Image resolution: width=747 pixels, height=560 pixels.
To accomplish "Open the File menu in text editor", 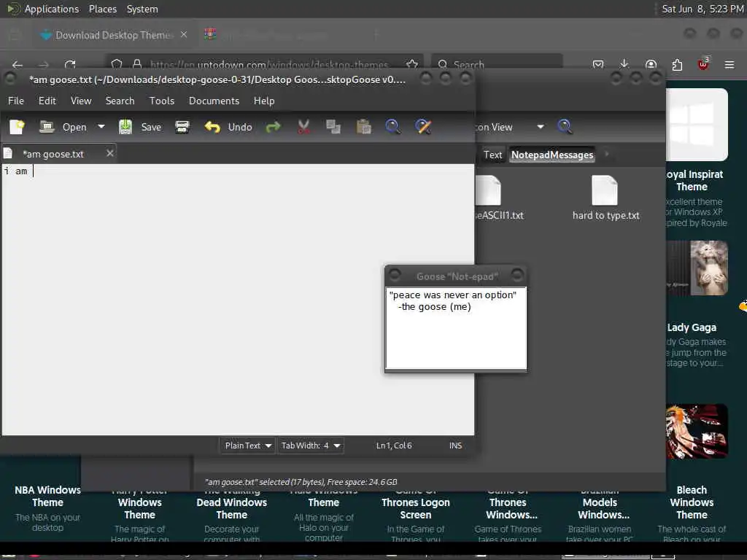I will tap(16, 101).
